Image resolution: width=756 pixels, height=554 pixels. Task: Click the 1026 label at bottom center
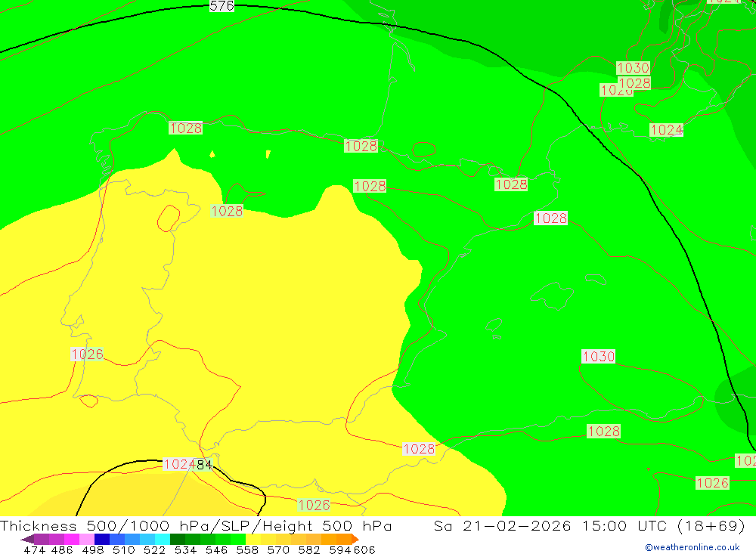point(314,505)
